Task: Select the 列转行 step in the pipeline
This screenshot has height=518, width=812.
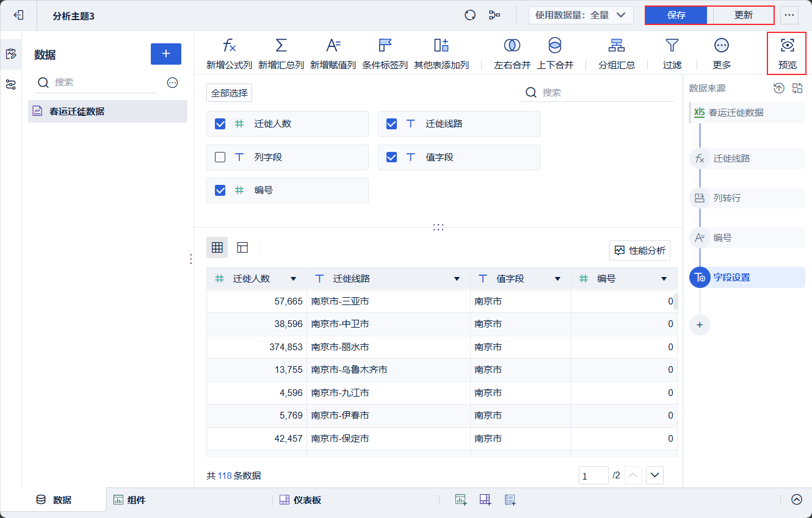Action: (727, 198)
